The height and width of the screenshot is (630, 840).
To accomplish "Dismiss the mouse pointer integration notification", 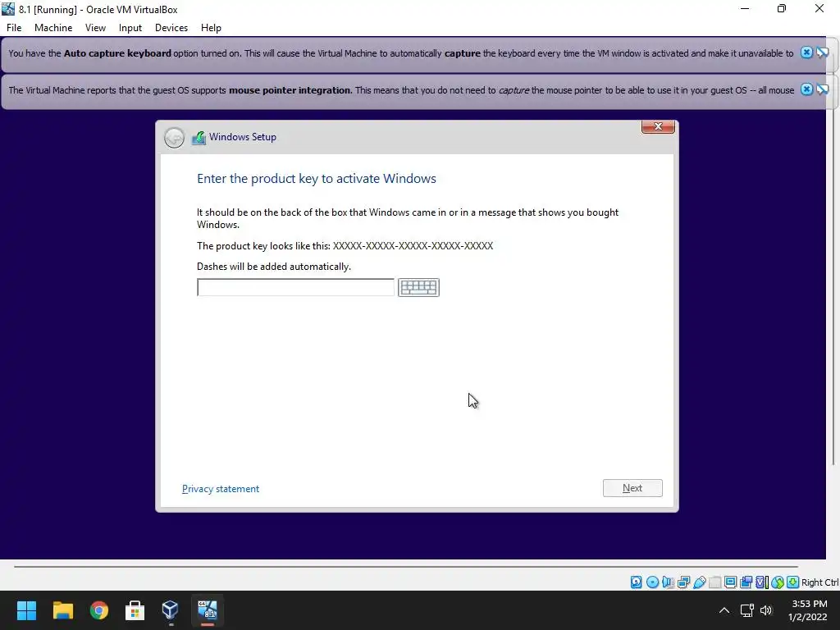I will 806,89.
